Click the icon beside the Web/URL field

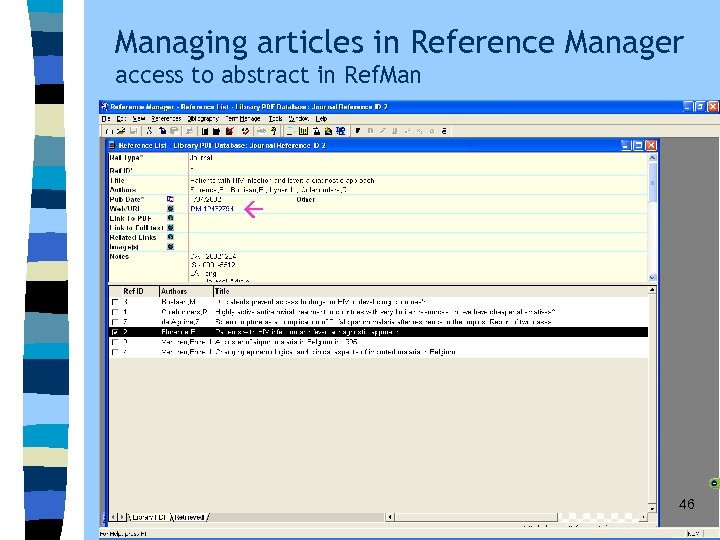[170, 208]
